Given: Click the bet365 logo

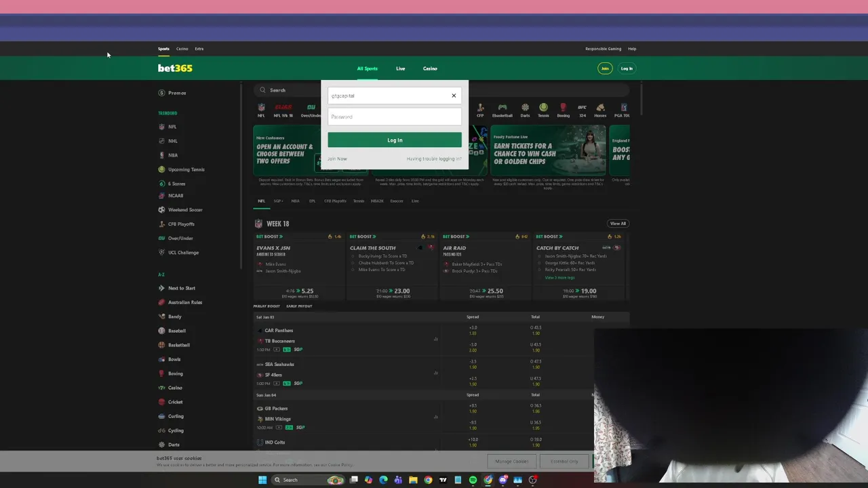Looking at the screenshot, I should 175,68.
